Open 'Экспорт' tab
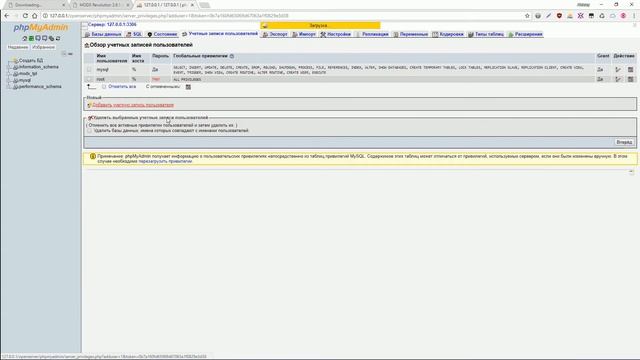This screenshot has width=640, height=360. (x=275, y=34)
